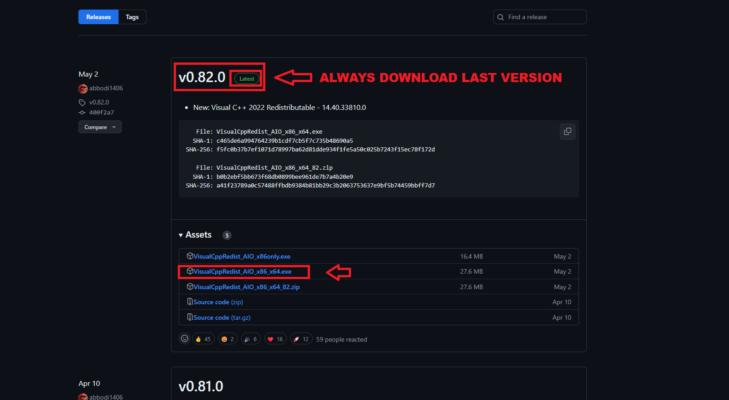This screenshot has width=729, height=400.
Task: Download VisualCppRedist_AIO_x86only.exe
Action: click(x=240, y=256)
